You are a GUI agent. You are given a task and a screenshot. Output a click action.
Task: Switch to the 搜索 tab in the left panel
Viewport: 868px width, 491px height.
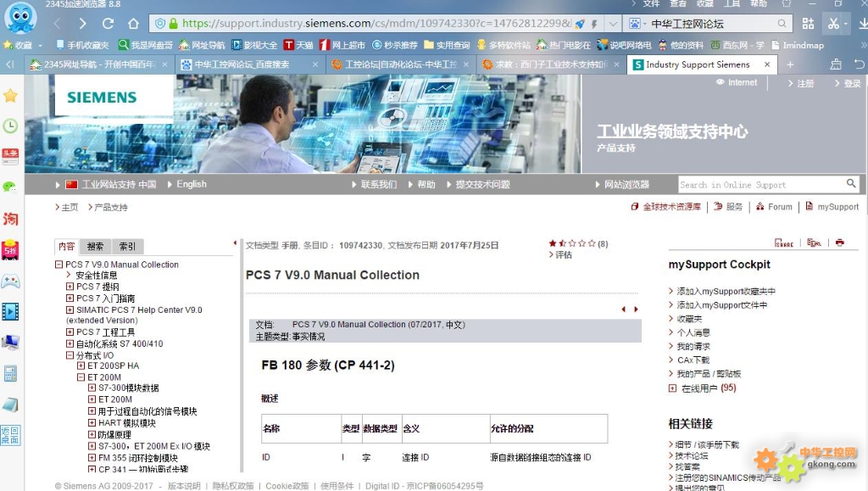coord(95,246)
